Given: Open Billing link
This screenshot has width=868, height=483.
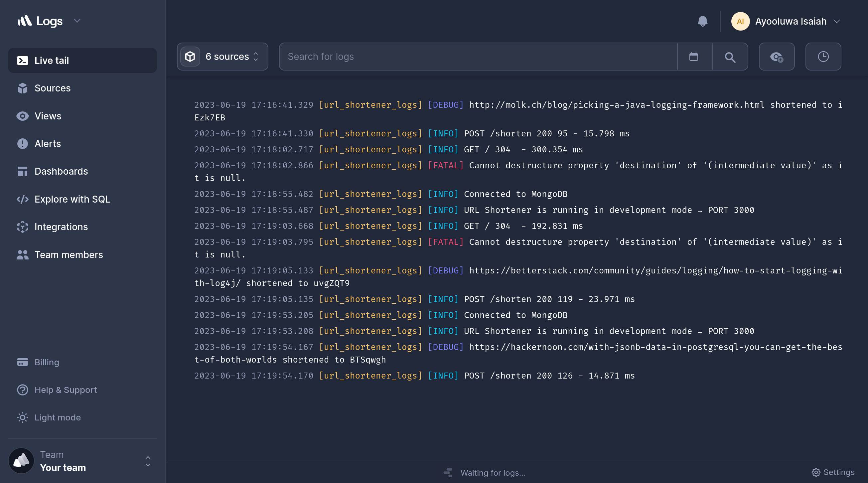Looking at the screenshot, I should pyautogui.click(x=47, y=362).
